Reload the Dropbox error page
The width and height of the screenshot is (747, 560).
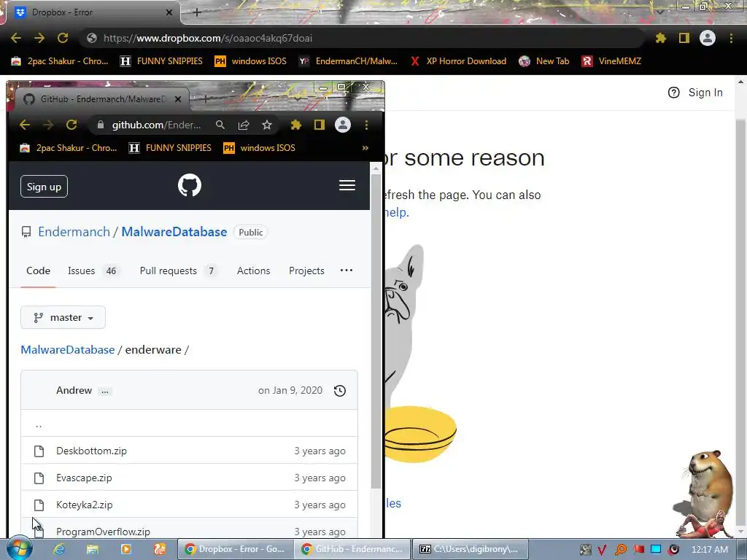(x=63, y=38)
